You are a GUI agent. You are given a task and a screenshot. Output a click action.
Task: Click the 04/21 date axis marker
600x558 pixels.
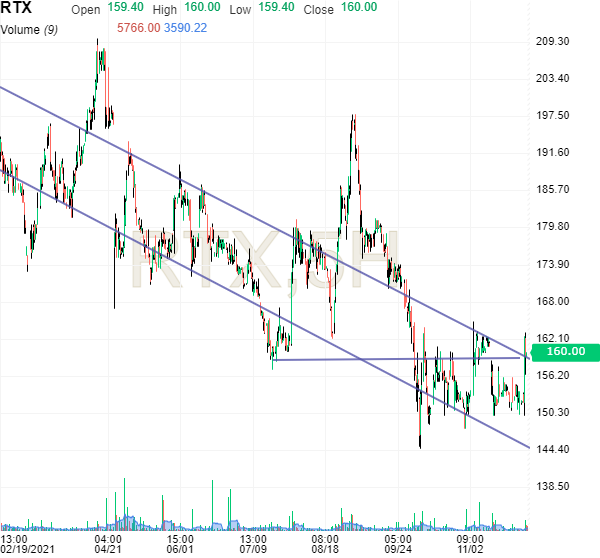point(107,549)
